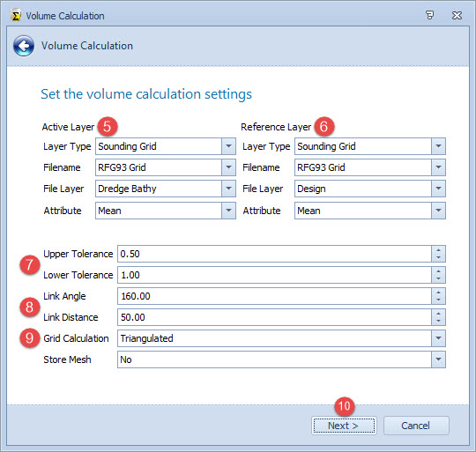Open Reference Layer Attribute dropdown
Image resolution: width=476 pixels, height=452 pixels.
pos(438,211)
